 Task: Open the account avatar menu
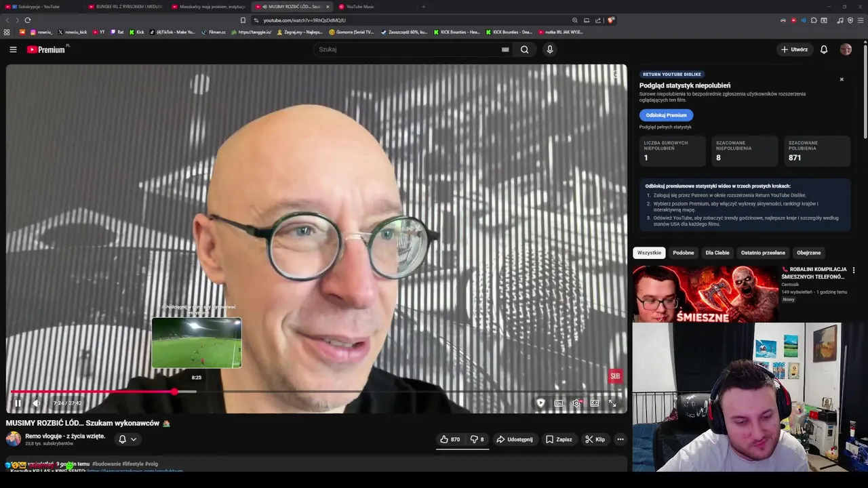tap(846, 49)
